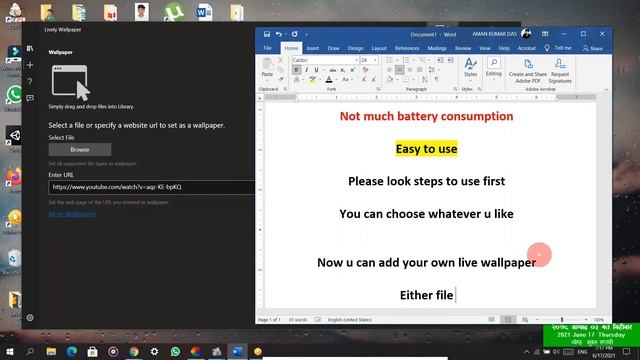
Task: Center-align the paragraph text
Action: point(400,70)
